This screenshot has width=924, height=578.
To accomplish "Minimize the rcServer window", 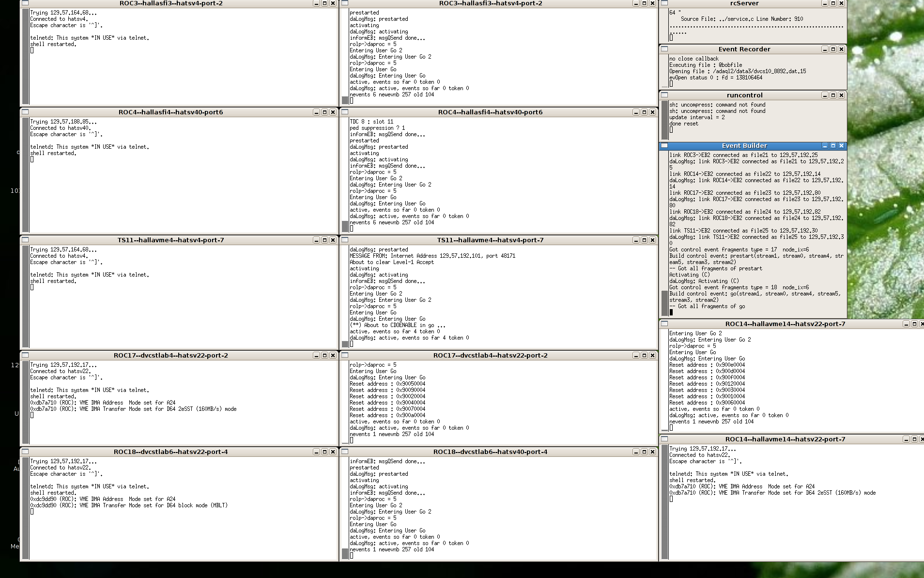I will pos(825,3).
